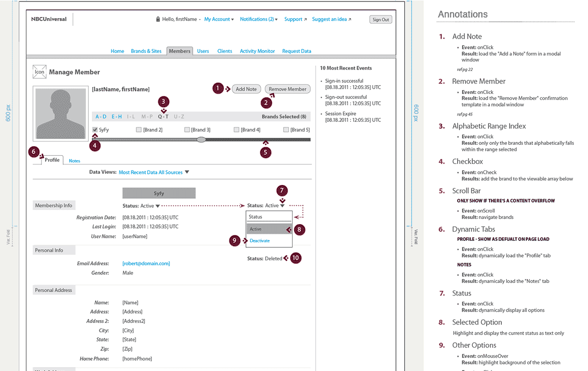The width and height of the screenshot is (588, 371).
Task: Click annotation marker 5 below the scroll bar
Action: pyautogui.click(x=265, y=152)
